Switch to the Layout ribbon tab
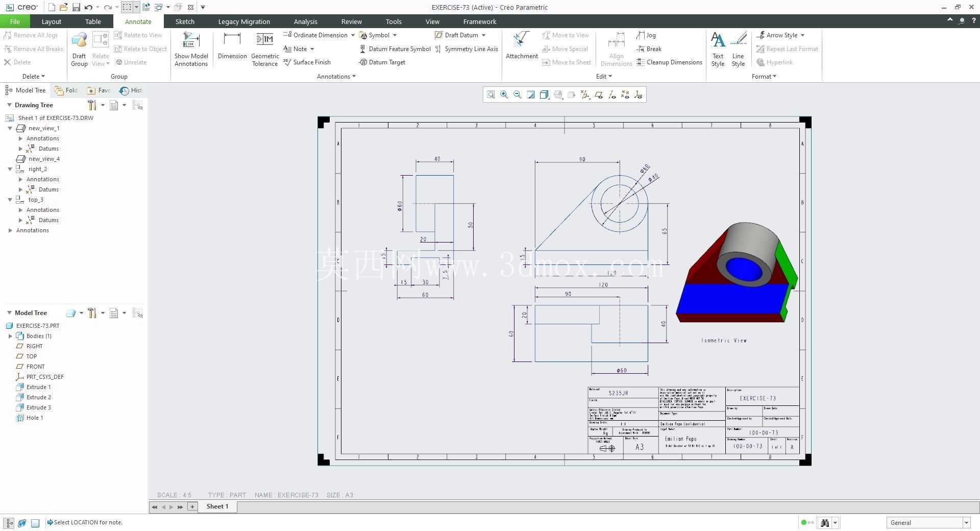Screen dimensions: 980x531 tap(51, 21)
